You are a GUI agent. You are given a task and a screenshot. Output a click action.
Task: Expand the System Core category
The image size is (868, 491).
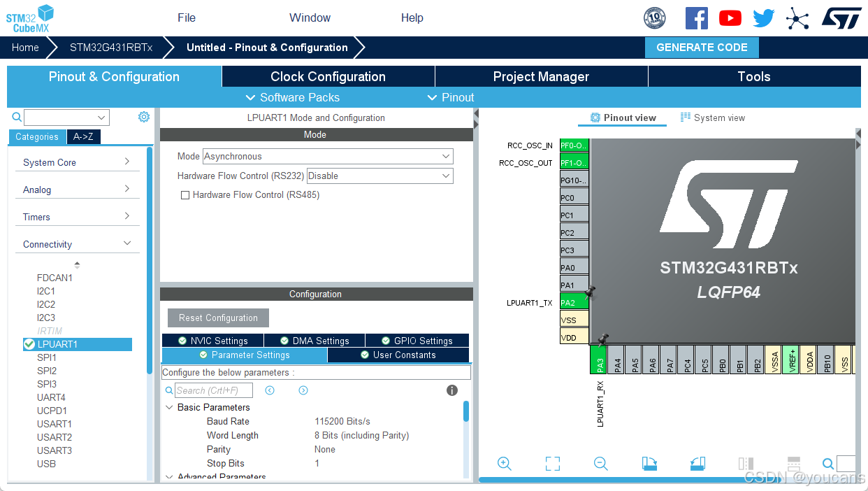[x=77, y=162]
